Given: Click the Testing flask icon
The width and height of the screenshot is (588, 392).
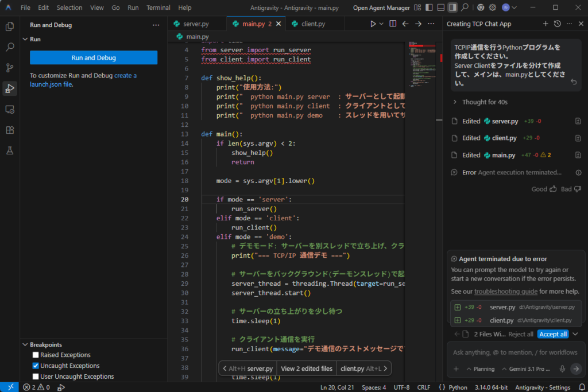Looking at the screenshot, I should click(x=10, y=150).
